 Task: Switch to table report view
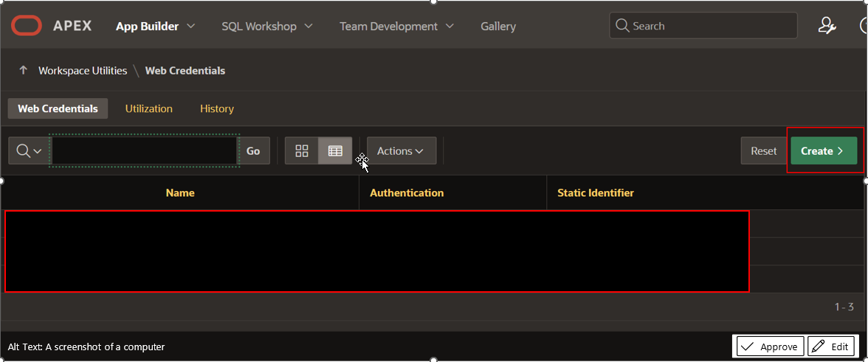pos(335,151)
